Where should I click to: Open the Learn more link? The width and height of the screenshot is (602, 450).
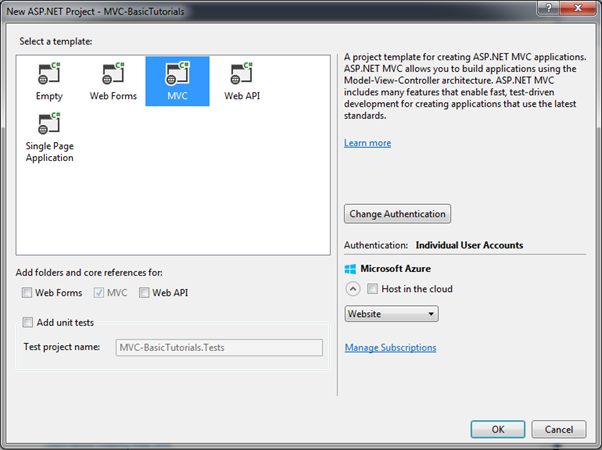(367, 143)
